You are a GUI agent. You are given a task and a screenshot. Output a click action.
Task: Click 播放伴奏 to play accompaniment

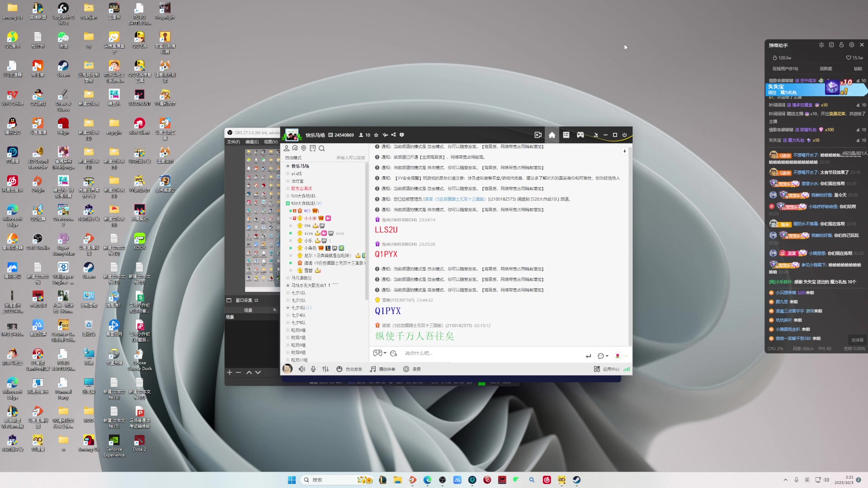[382, 369]
